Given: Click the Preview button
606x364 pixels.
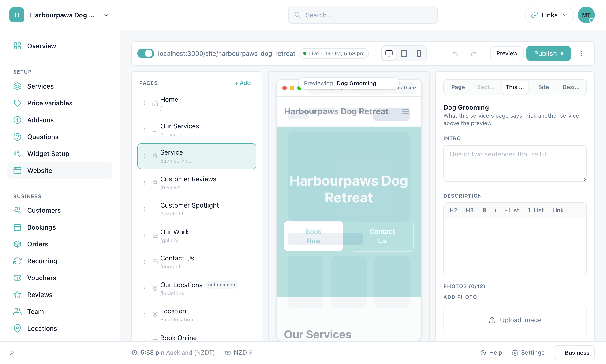Looking at the screenshot, I should pos(507,53).
